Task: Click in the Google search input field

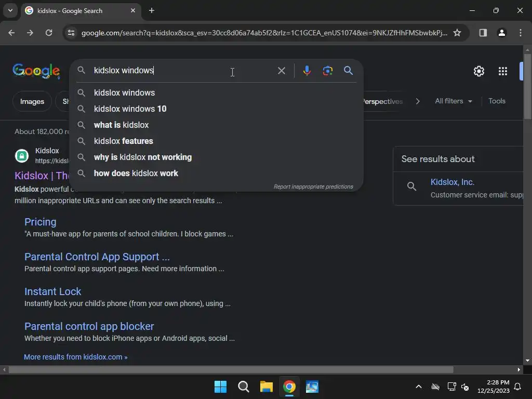Action: coord(183,70)
